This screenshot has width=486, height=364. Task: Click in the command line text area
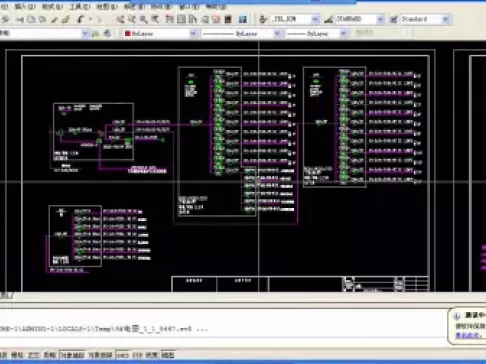[x=223, y=329]
